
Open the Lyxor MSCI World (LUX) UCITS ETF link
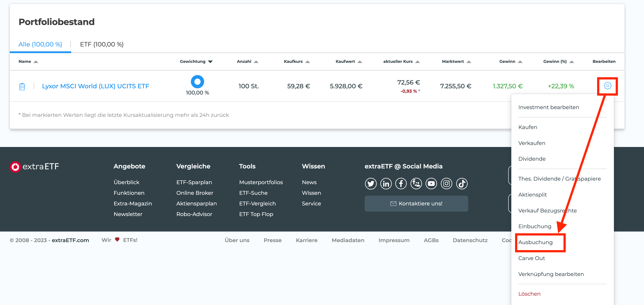pos(96,86)
